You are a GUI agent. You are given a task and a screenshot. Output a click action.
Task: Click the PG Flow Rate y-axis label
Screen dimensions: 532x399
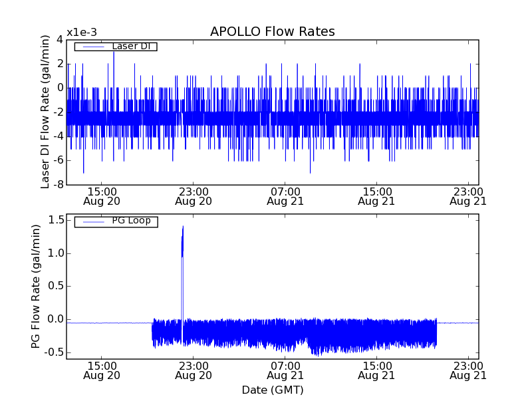tap(36, 286)
